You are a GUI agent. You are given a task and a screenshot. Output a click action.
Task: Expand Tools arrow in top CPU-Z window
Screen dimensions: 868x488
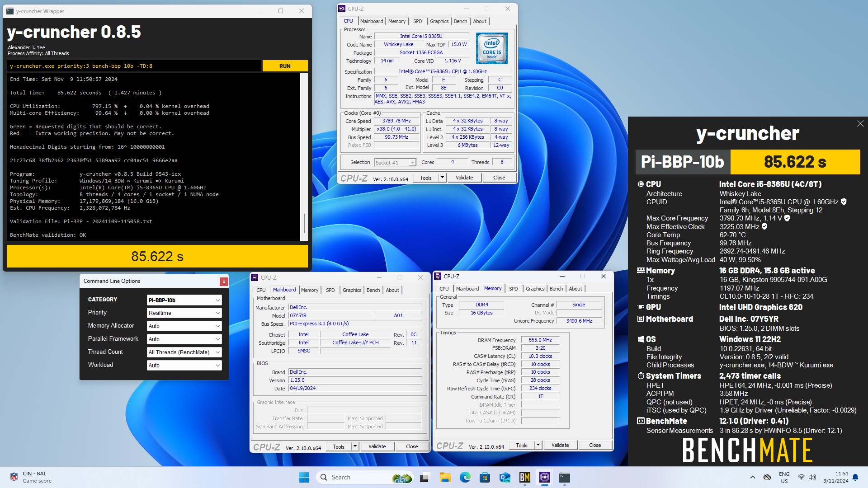click(442, 178)
